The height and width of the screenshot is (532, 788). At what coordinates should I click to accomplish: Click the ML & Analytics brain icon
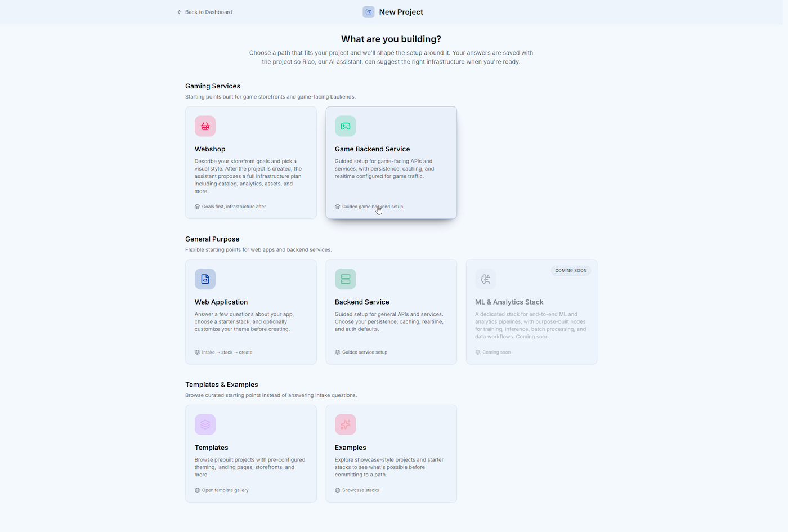(485, 279)
